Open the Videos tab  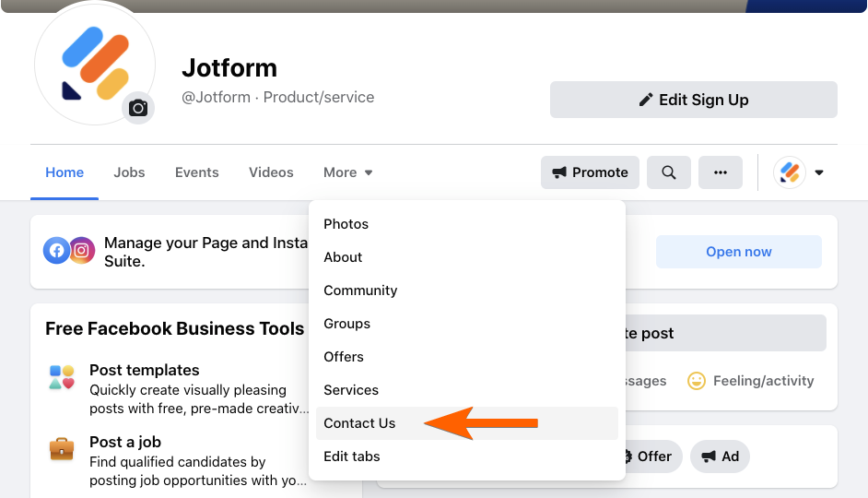271,172
